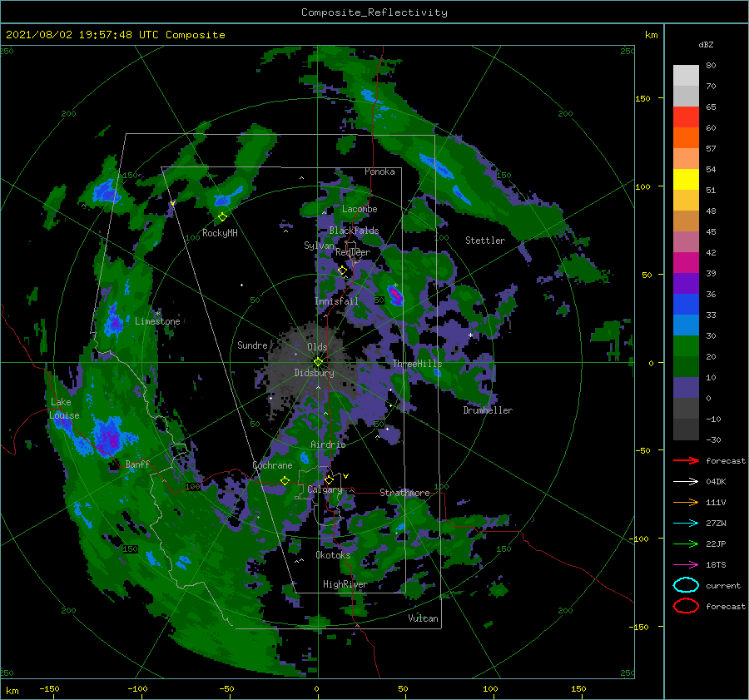Click the Innisfail town label

click(x=336, y=301)
